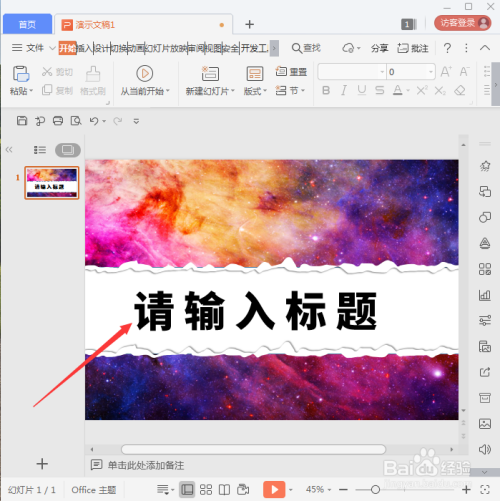Open the Section (节) dropdown

(290, 90)
